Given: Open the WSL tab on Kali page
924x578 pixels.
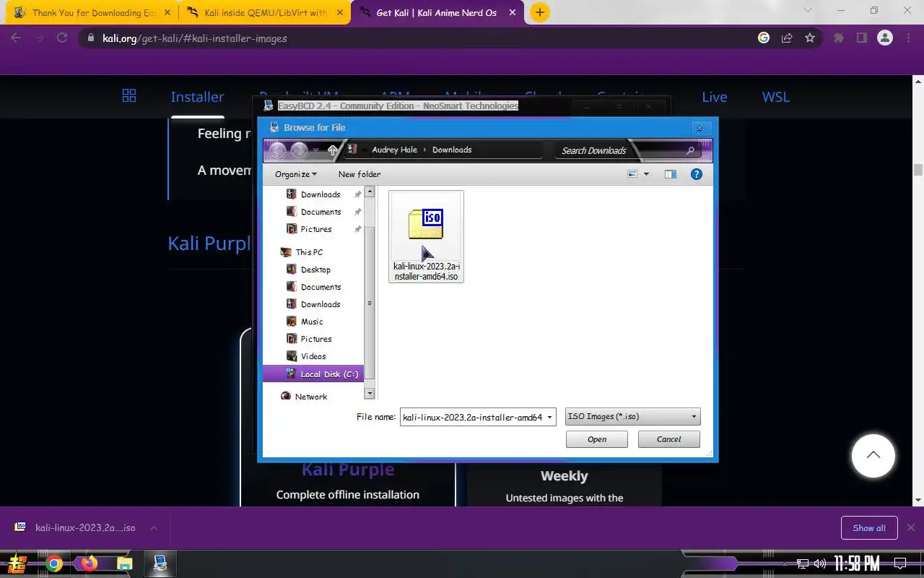Looking at the screenshot, I should point(776,97).
